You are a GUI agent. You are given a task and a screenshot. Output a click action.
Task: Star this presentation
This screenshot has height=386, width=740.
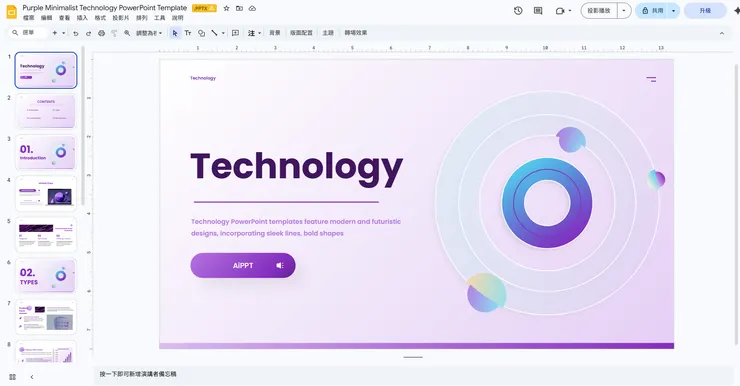click(227, 8)
